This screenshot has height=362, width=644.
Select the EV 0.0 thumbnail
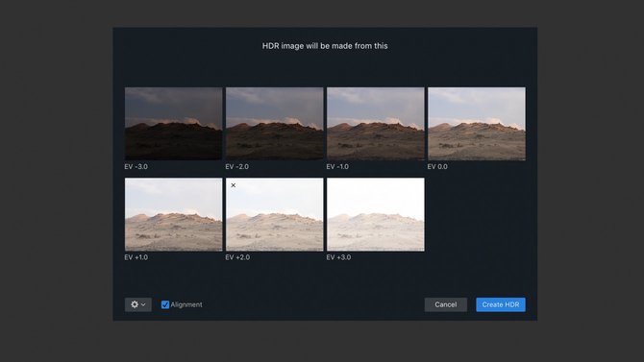pos(477,124)
